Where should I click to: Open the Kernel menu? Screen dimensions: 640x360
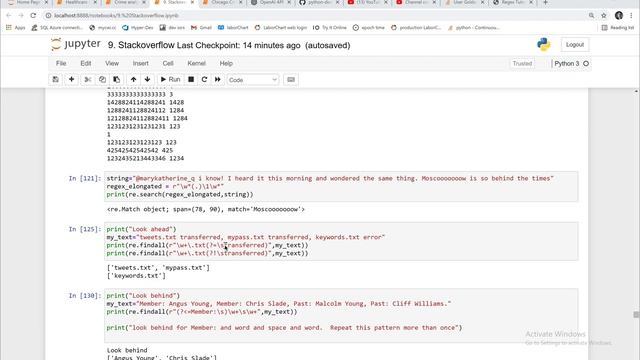tap(196, 63)
